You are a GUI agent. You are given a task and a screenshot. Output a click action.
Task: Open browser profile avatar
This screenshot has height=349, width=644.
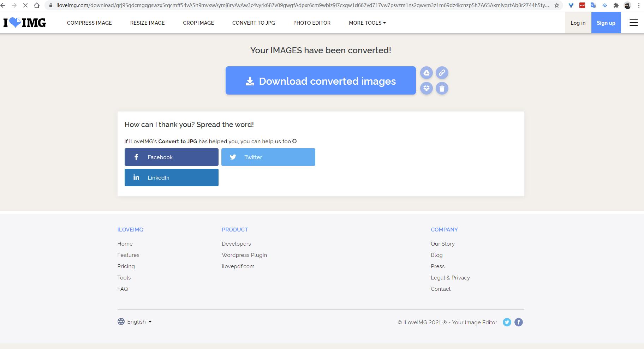pyautogui.click(x=627, y=5)
